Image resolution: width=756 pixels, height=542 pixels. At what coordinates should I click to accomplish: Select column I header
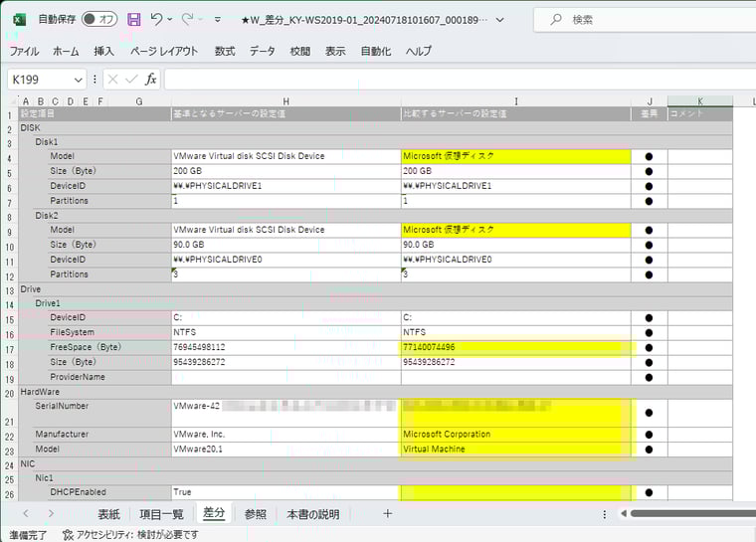pos(516,101)
